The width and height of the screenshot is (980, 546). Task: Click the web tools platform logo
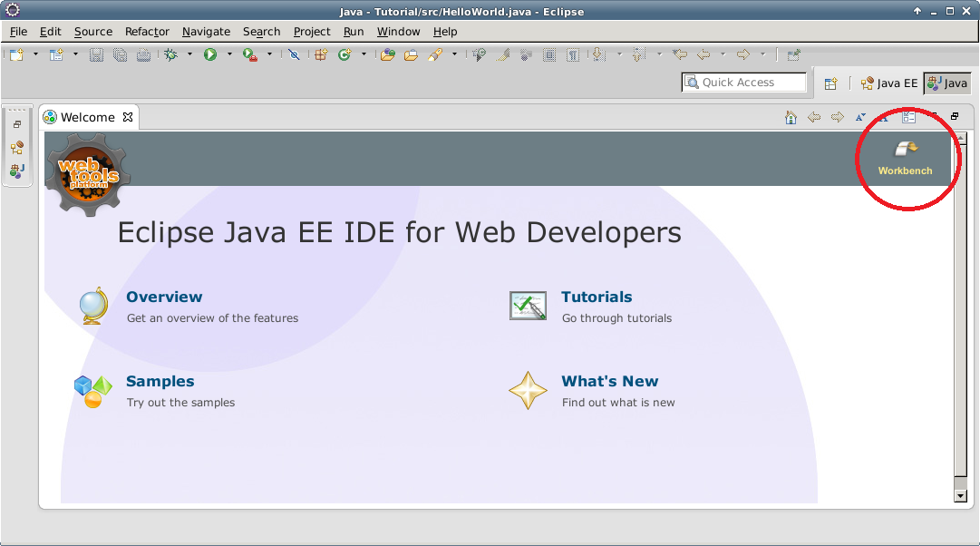tap(88, 174)
